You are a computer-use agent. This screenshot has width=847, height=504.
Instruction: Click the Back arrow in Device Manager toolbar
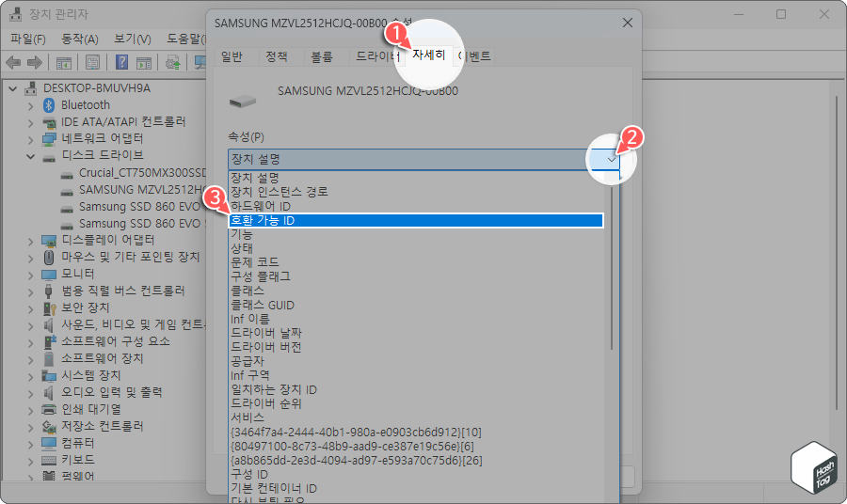coord(13,63)
